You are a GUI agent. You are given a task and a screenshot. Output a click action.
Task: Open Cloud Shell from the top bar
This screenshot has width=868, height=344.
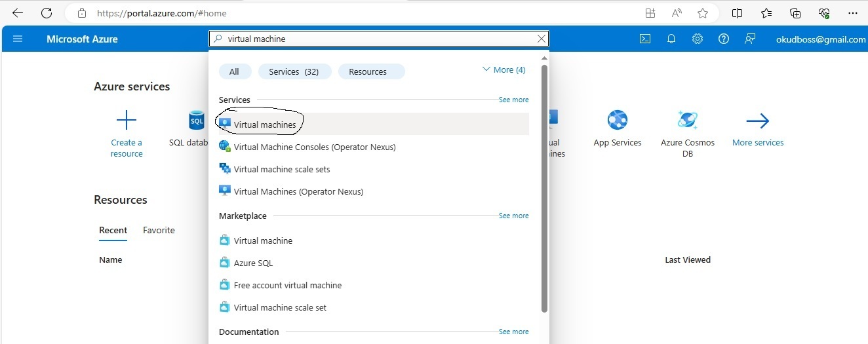(x=645, y=39)
